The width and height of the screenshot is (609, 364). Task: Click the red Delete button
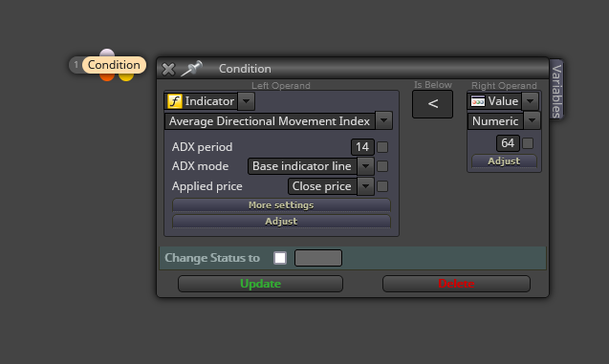[x=456, y=284]
